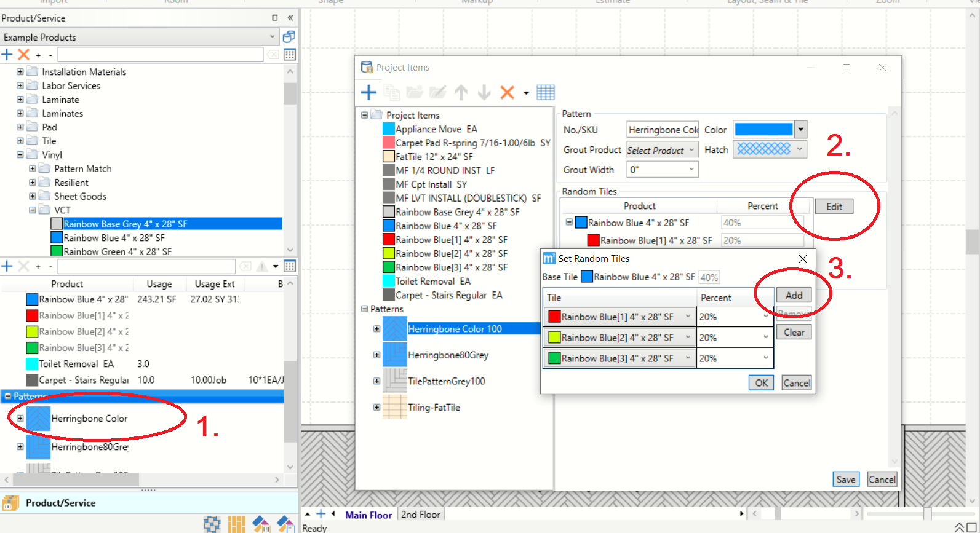Open the grid view icon in Project Items toolbar
Viewport: 980px width, 533px height.
click(x=546, y=93)
